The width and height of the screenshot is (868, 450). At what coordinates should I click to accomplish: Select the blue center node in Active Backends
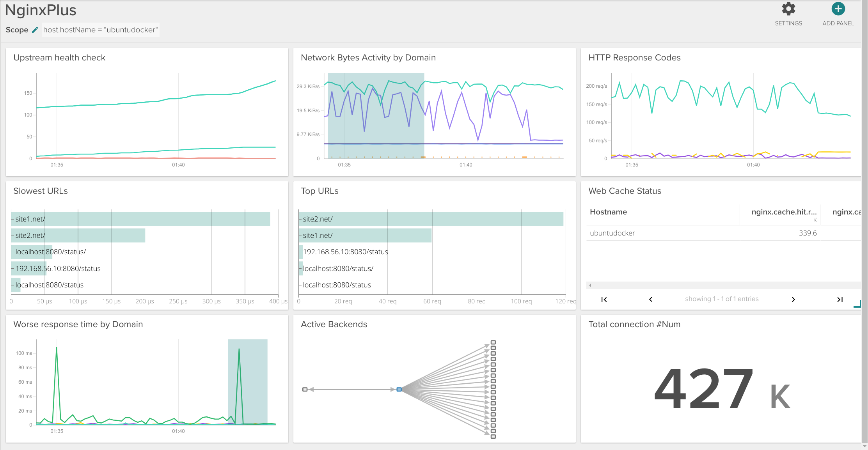(399, 390)
